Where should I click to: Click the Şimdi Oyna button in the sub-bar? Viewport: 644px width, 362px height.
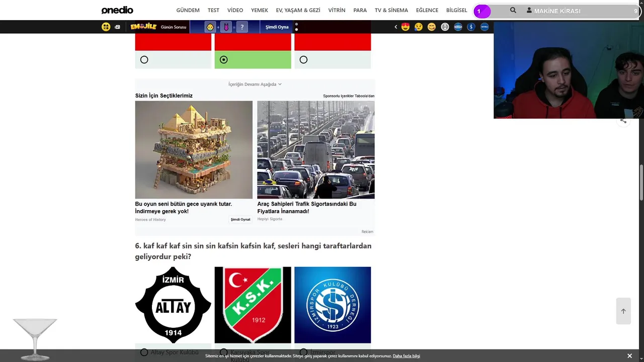277,27
